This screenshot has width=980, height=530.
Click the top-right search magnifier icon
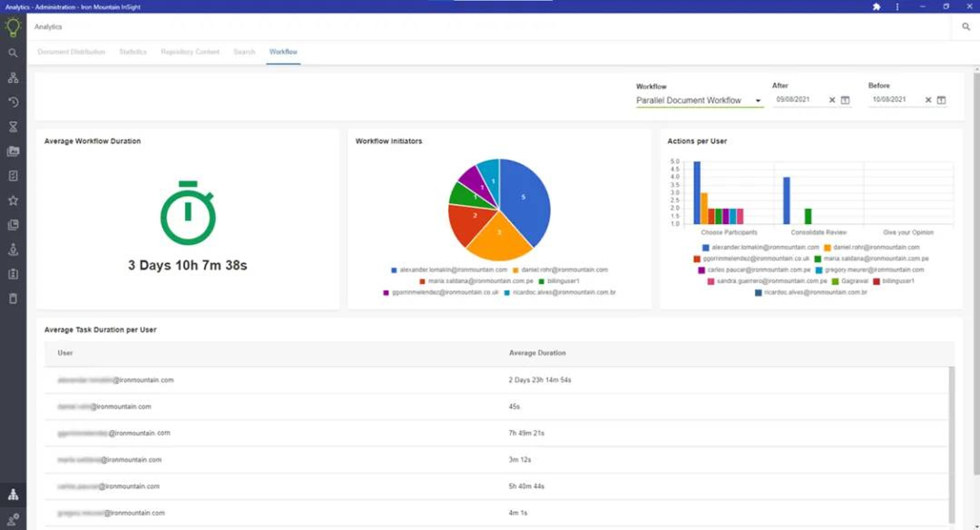tap(966, 27)
